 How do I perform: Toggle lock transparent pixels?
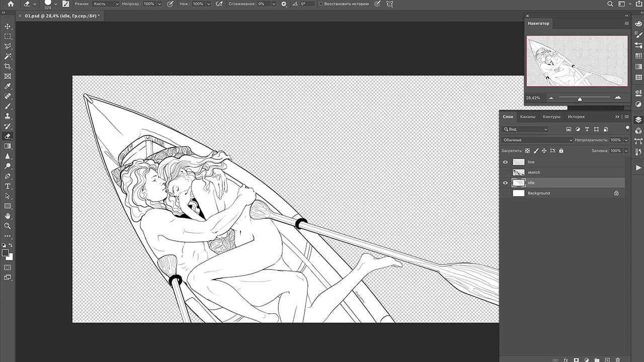click(527, 150)
